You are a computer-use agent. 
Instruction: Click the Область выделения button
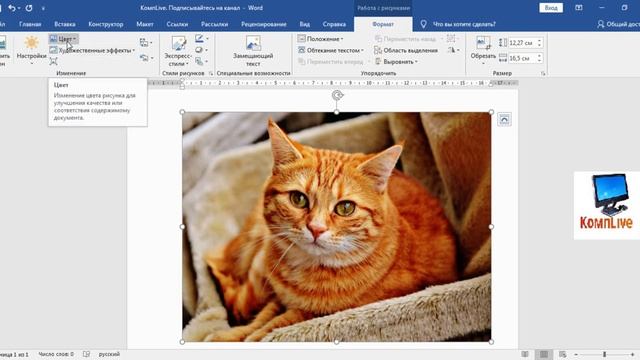coord(406,50)
